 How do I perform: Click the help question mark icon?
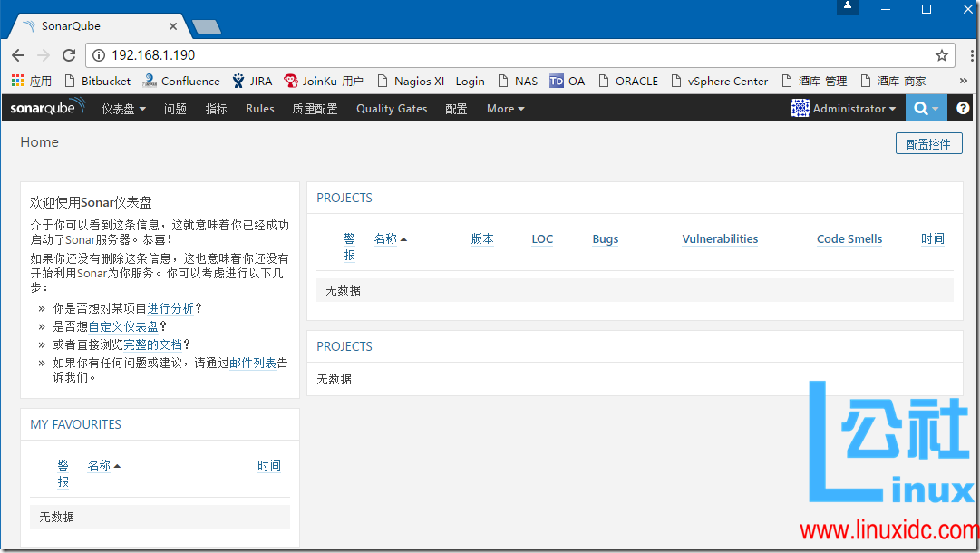point(964,108)
